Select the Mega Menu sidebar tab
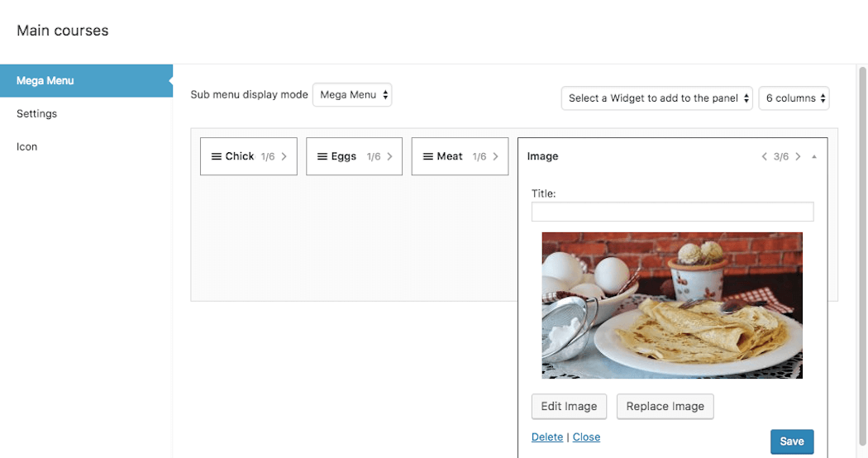Viewport: 868px width, 458px height. (86, 81)
